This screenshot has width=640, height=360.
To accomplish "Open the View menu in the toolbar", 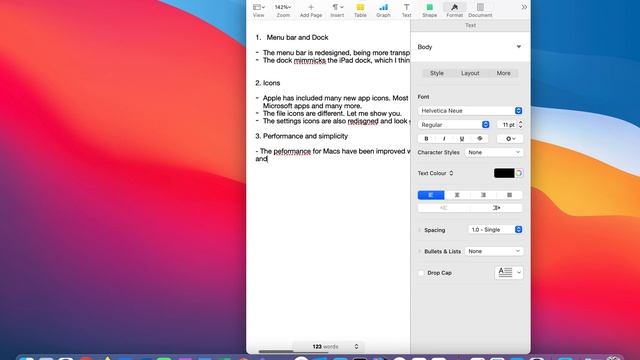I will (x=258, y=10).
